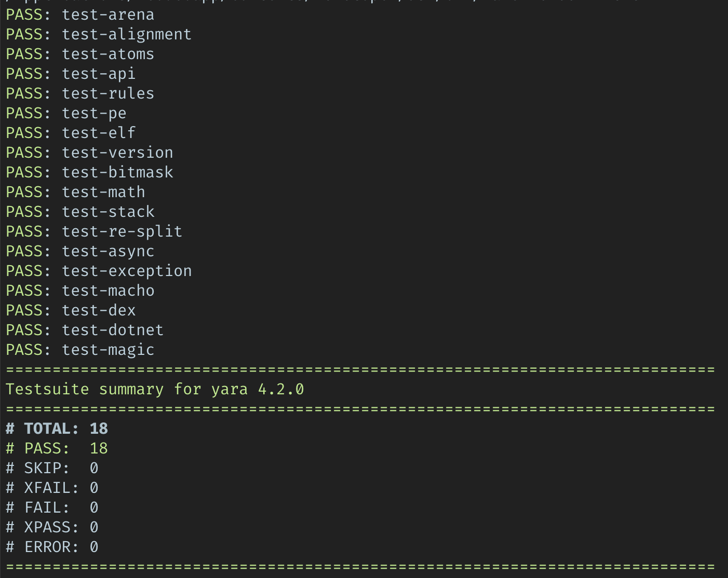Click the '# XFAIL: 0' summary line
The height and width of the screenshot is (578, 728).
(x=52, y=488)
